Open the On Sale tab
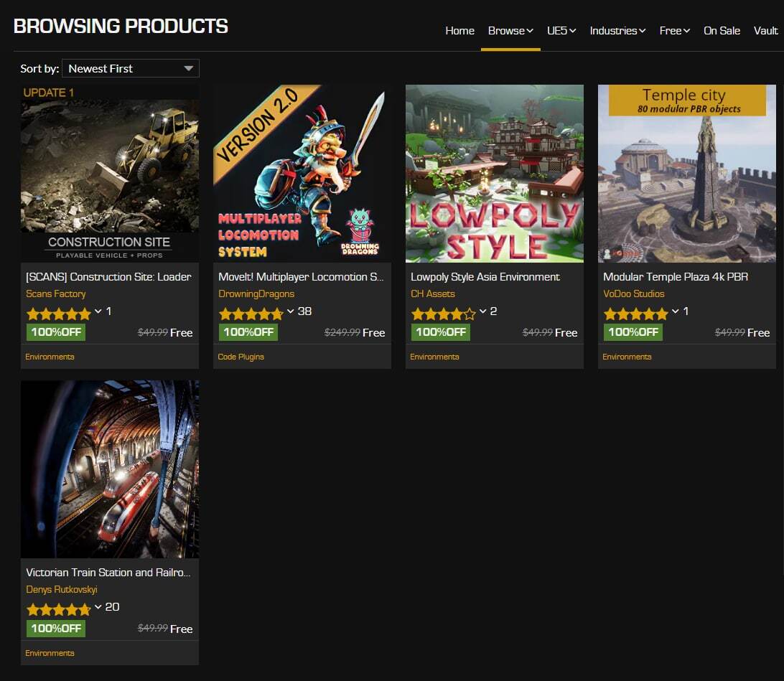This screenshot has height=681, width=784. (x=722, y=31)
